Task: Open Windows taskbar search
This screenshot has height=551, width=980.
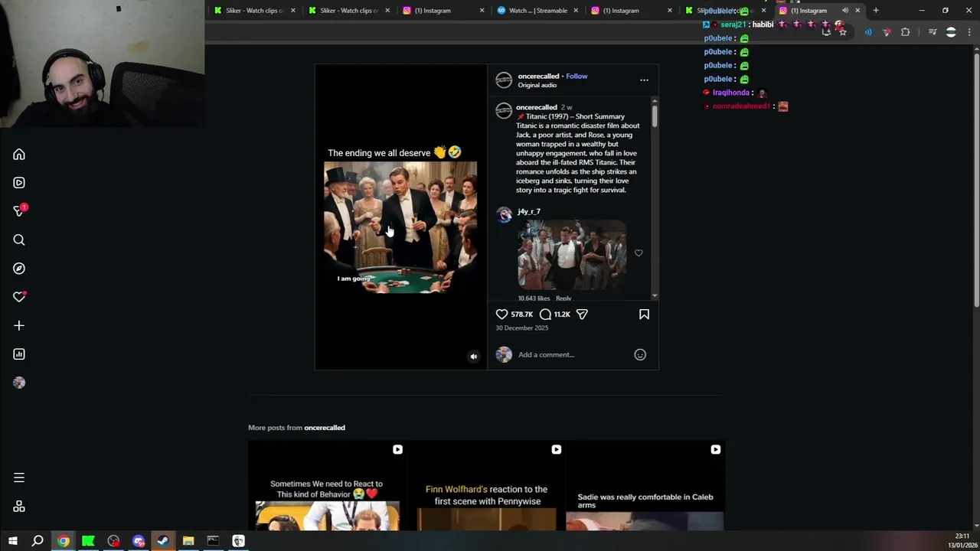Action: click(38, 541)
